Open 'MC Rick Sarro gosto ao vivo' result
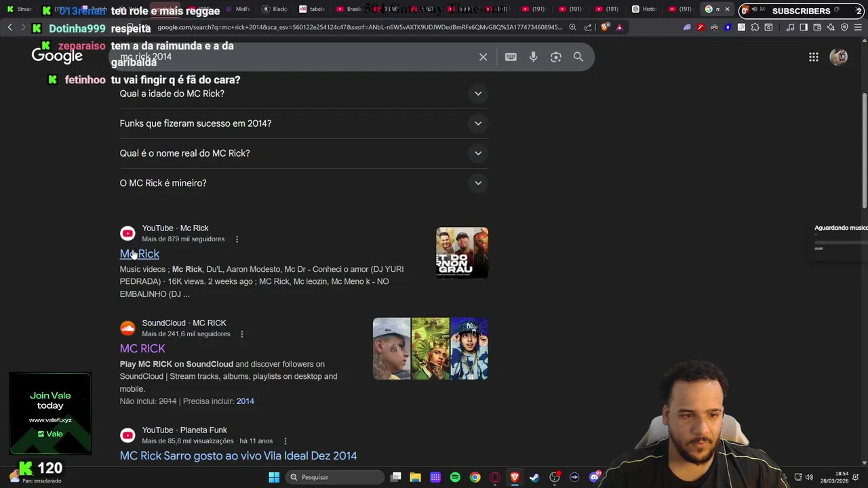 pos(238,455)
